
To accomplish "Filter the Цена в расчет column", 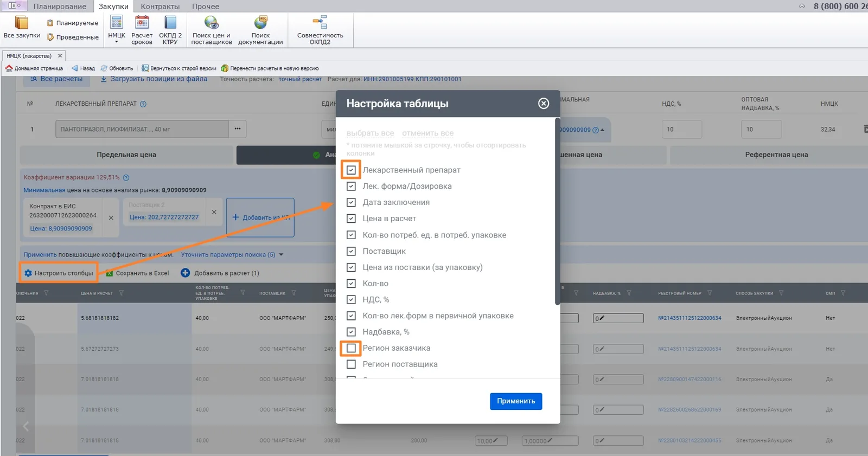I will click(x=122, y=293).
